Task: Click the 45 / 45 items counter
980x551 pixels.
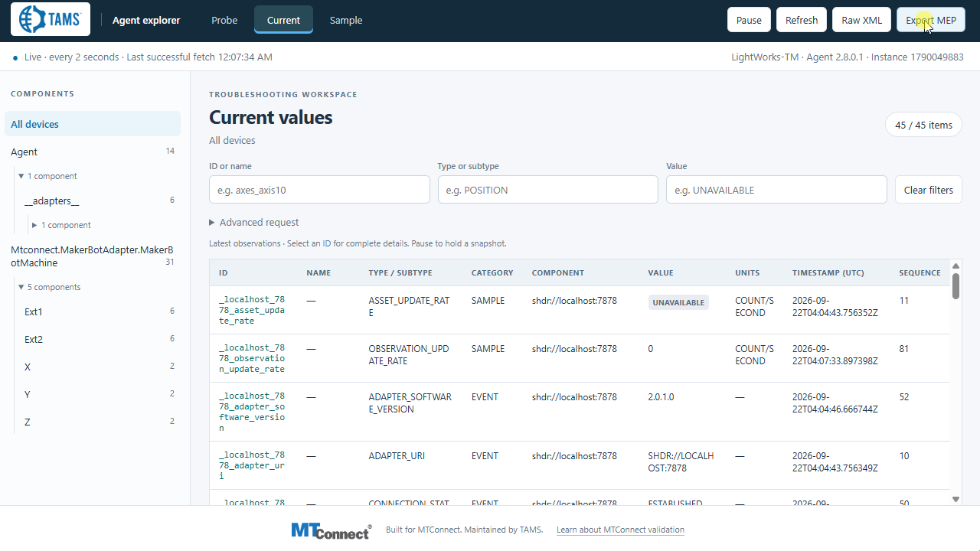Action: [x=923, y=125]
